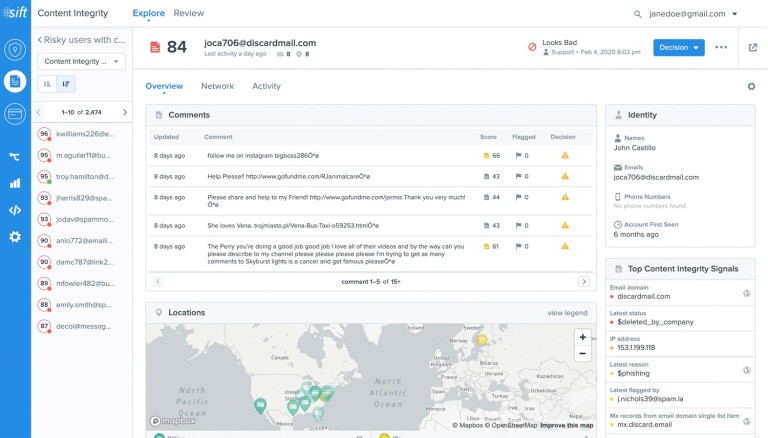Image resolution: width=768 pixels, height=438 pixels.
Task: Sort user list ascending
Action: coord(47,84)
